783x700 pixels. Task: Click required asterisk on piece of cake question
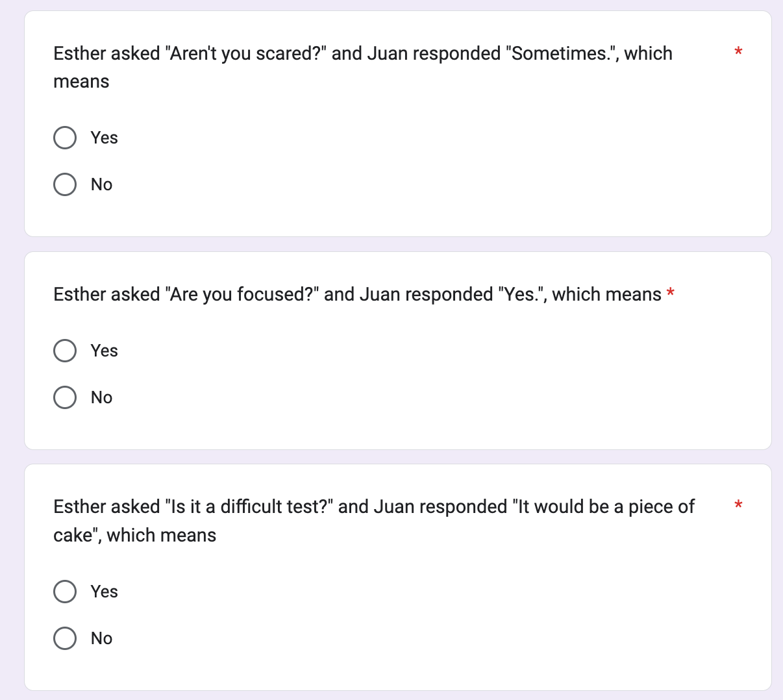pos(738,505)
